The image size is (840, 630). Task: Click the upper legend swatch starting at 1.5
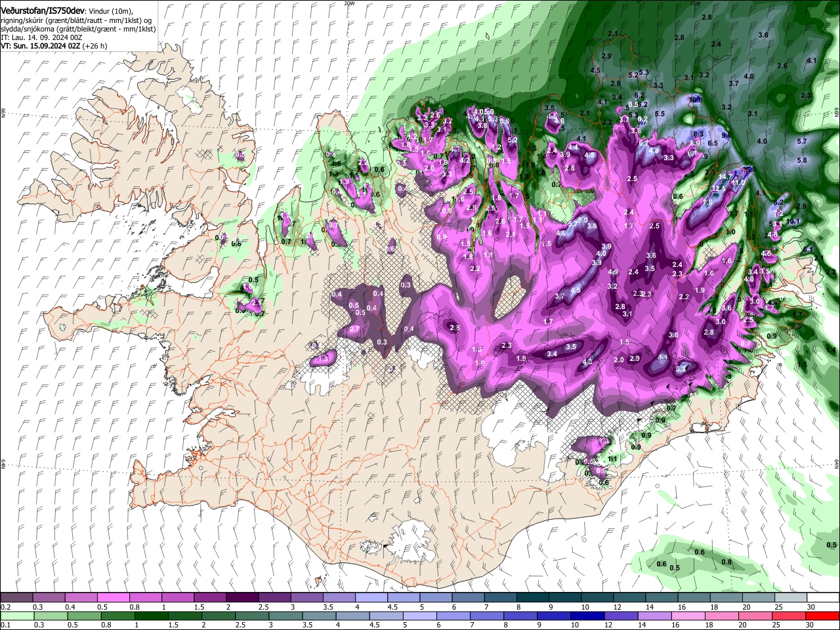tap(209, 598)
